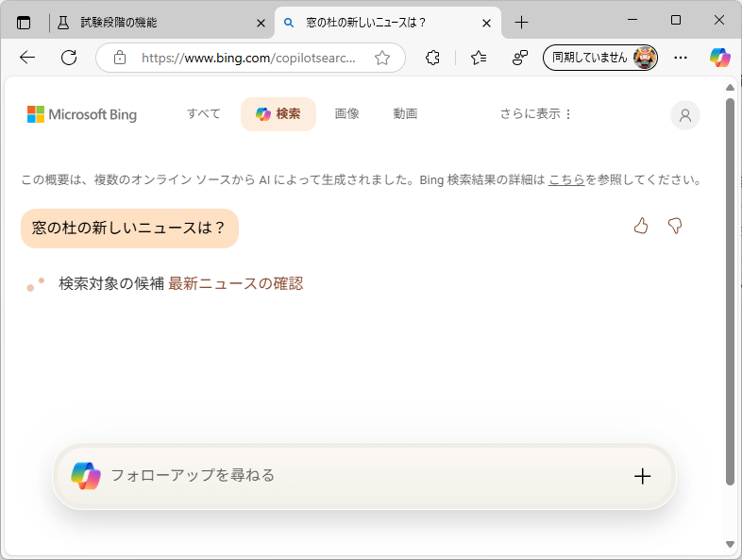Switch to the 試験段階の機能 tab

coord(159,23)
